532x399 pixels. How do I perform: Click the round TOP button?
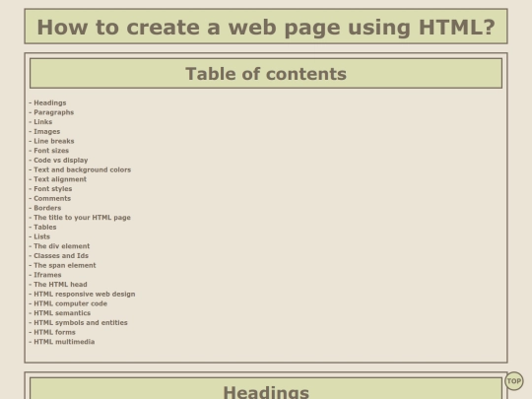coord(514,381)
